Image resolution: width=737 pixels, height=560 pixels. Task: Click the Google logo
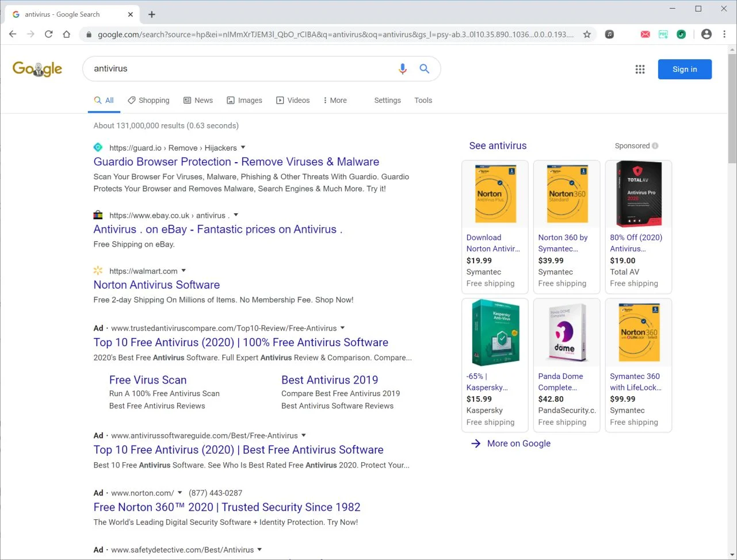(x=37, y=69)
